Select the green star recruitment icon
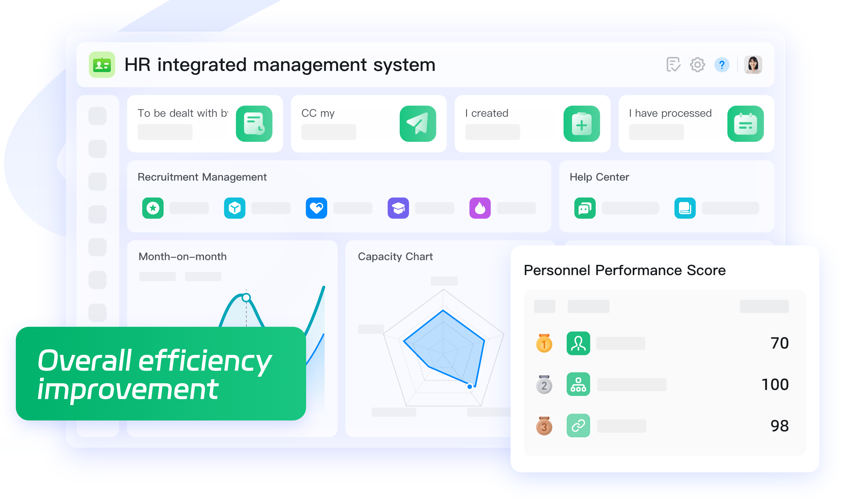Screen dimensions: 851x504 coord(153,208)
